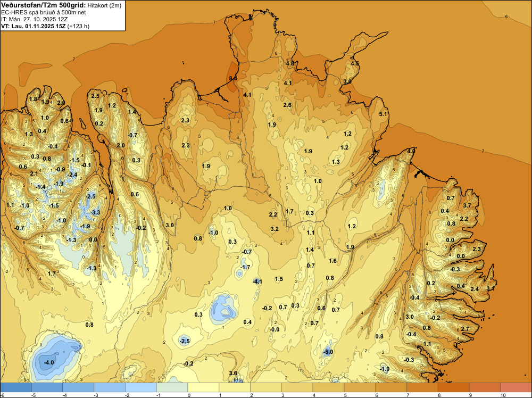Click the line 'EC-HRES spá brúuð á 500m net'
The width and height of the screenshot is (532, 398).
pyautogui.click(x=44, y=12)
